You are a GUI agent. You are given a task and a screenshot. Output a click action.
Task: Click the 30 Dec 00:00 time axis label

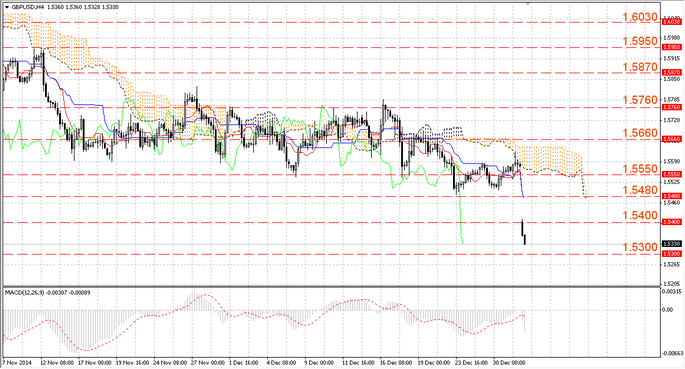point(510,363)
